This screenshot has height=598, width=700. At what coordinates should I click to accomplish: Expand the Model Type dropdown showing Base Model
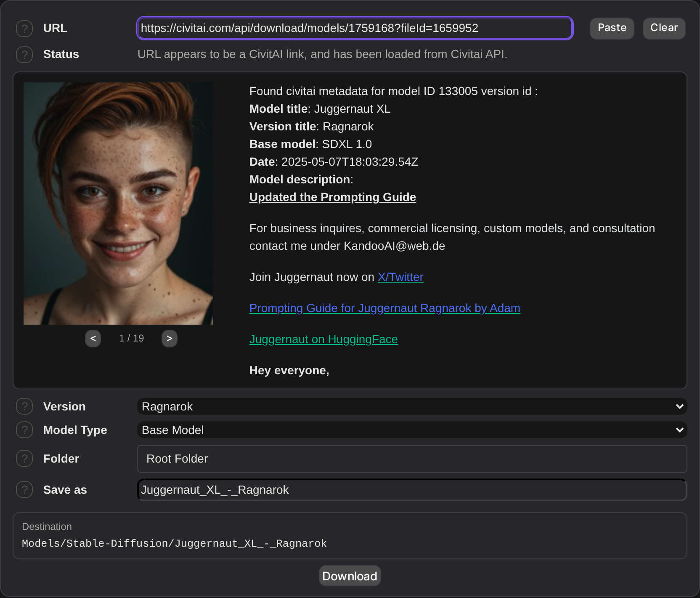pos(412,430)
